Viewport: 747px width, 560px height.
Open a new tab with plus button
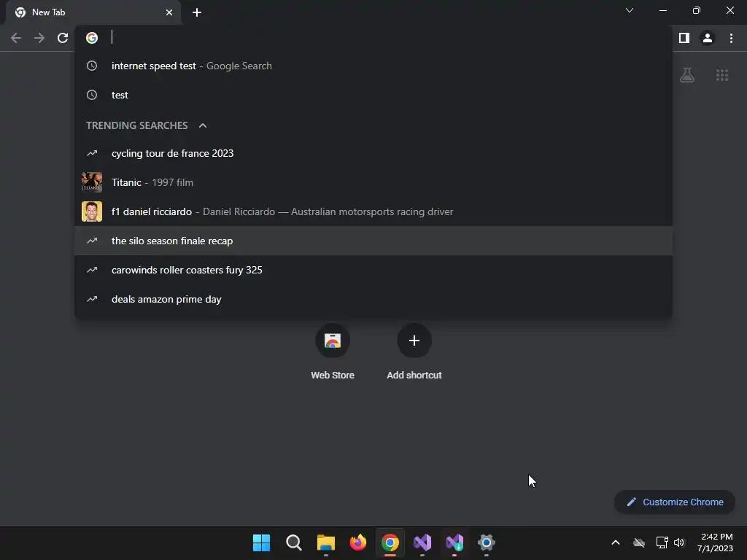pyautogui.click(x=197, y=12)
